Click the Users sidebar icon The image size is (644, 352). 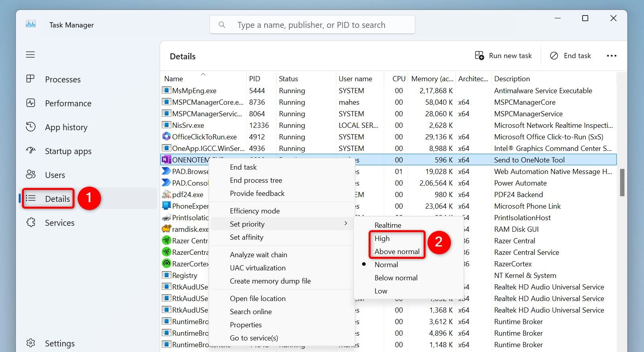(31, 175)
